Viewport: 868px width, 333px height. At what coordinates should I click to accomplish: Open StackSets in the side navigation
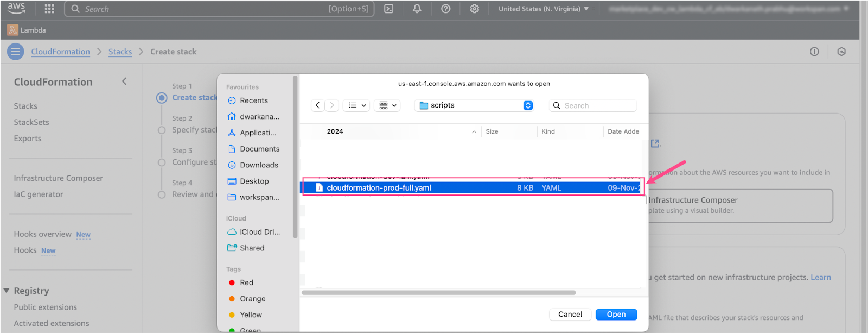coord(31,122)
